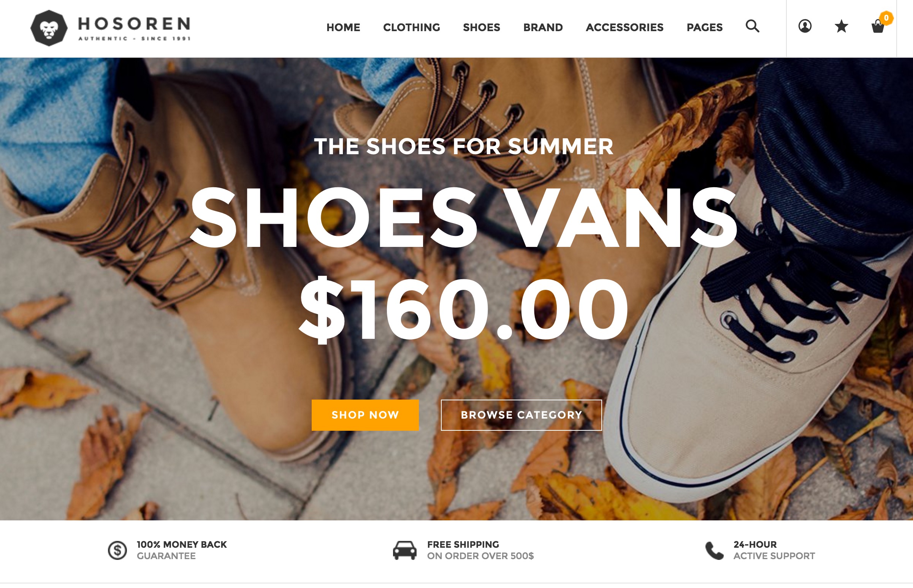This screenshot has width=913, height=588.
Task: Open the shopping basket icon
Action: 878,27
